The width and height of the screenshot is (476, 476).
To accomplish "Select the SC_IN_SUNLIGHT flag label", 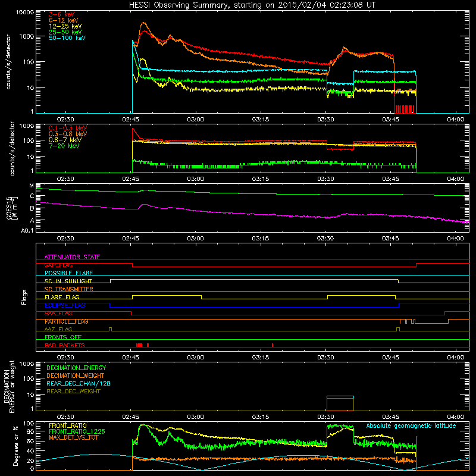I will tap(68, 281).
